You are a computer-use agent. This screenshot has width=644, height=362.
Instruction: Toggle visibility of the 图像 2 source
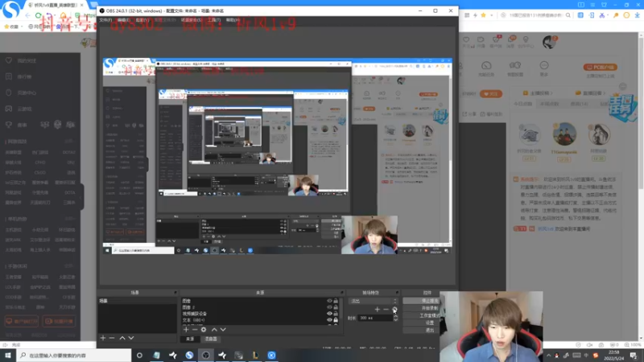coord(329,307)
